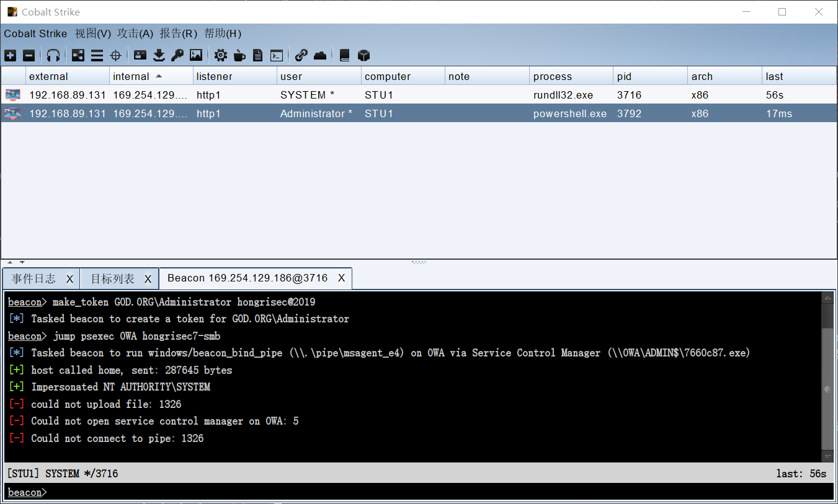Sort sessions by external column header
Image resolution: width=838 pixels, height=504 pixels.
click(x=68, y=76)
